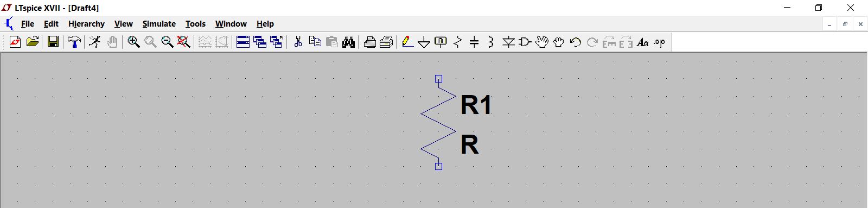Click the R value label of resistor
Screen dimensions: 868x208
470,145
